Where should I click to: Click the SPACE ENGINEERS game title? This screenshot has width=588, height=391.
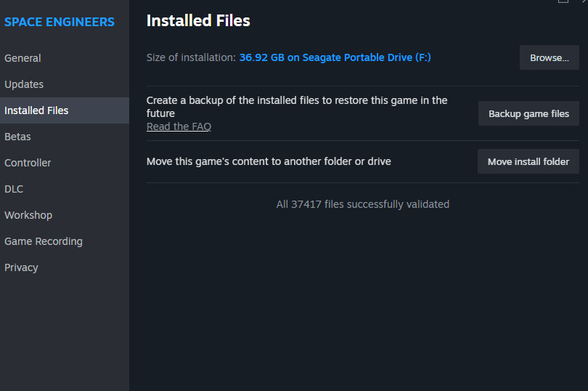(60, 22)
